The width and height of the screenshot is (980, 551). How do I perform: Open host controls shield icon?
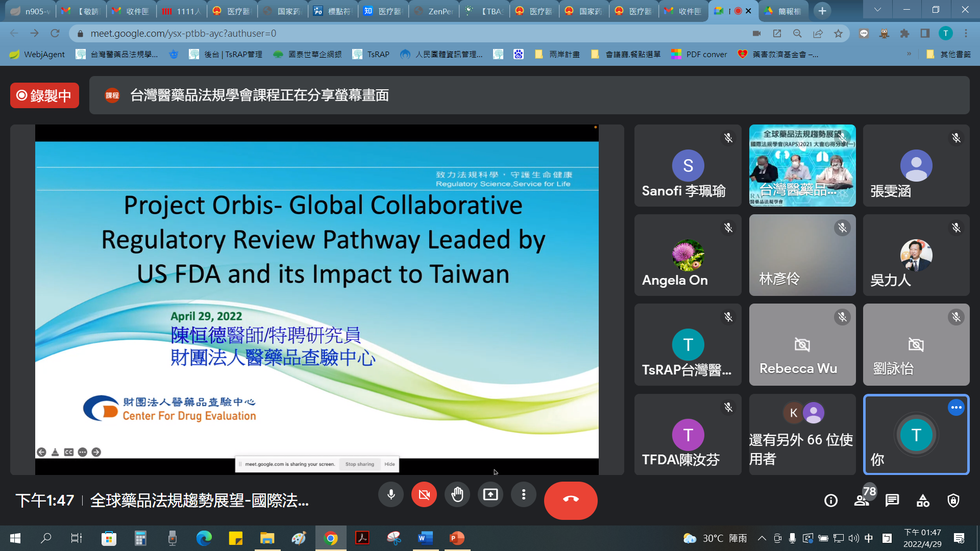[953, 500]
